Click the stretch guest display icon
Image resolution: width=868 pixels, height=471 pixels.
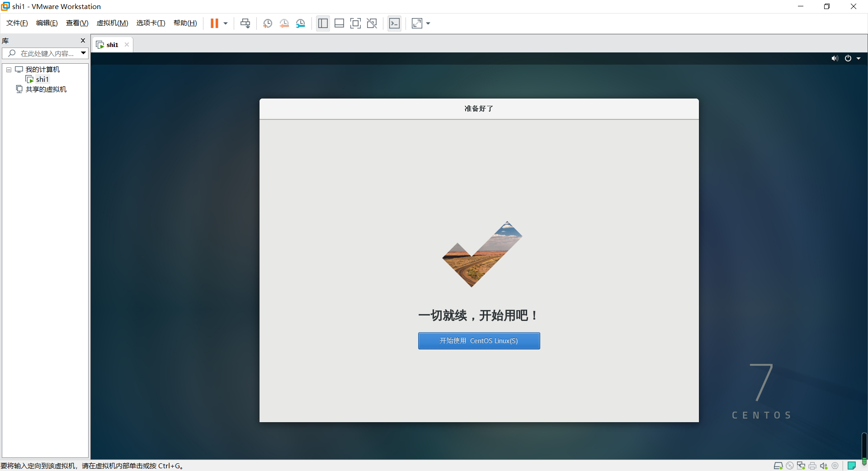point(417,24)
